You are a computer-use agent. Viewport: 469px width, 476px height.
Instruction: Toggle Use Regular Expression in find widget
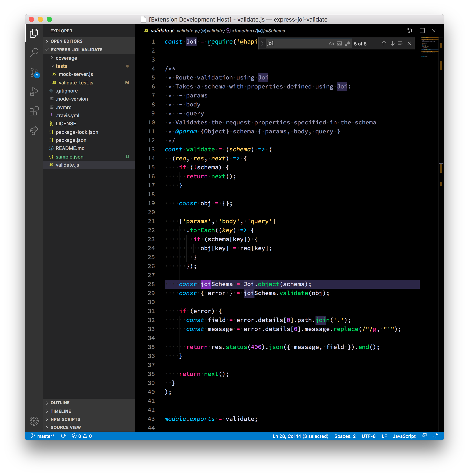click(x=347, y=44)
